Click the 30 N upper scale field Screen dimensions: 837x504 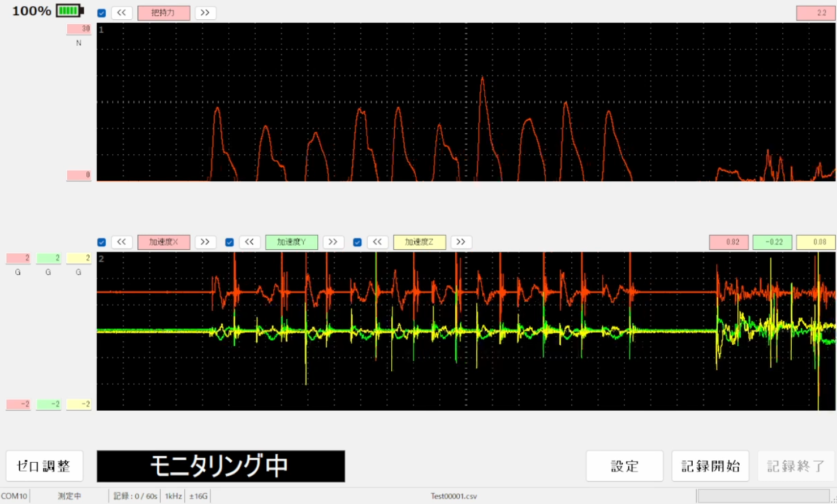click(79, 29)
